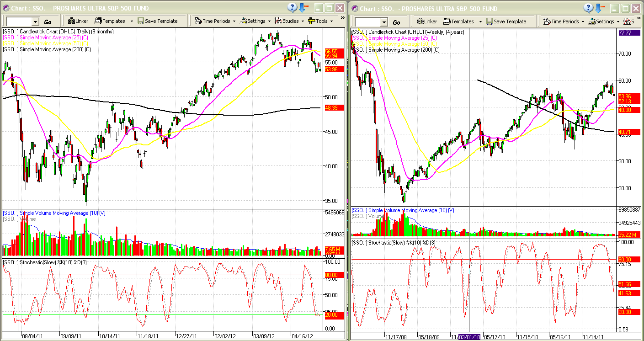Expand Time Periods arrow in daily chart window
Viewport: 644px width, 341px height.
(234, 21)
